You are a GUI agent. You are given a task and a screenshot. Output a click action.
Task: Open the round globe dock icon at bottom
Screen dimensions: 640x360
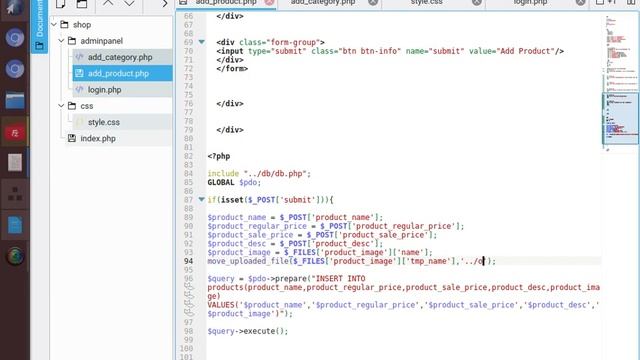(x=15, y=256)
